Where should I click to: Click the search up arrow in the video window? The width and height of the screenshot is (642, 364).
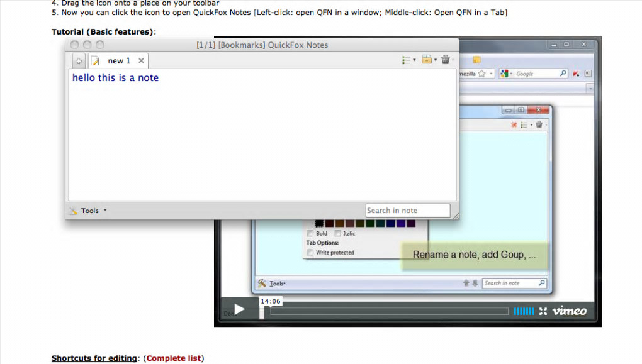(466, 283)
